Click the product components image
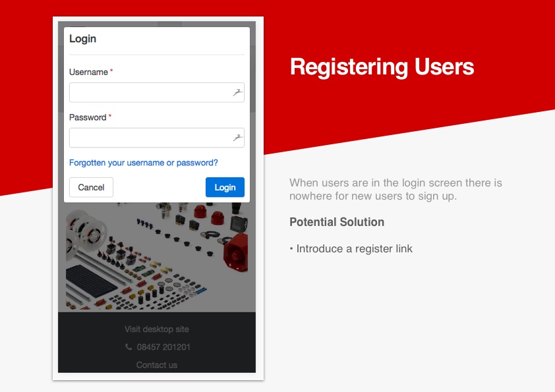 (157, 257)
